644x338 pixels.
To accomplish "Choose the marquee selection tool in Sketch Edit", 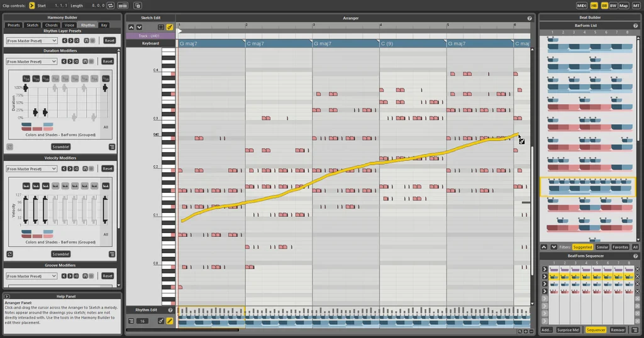I will point(161,27).
